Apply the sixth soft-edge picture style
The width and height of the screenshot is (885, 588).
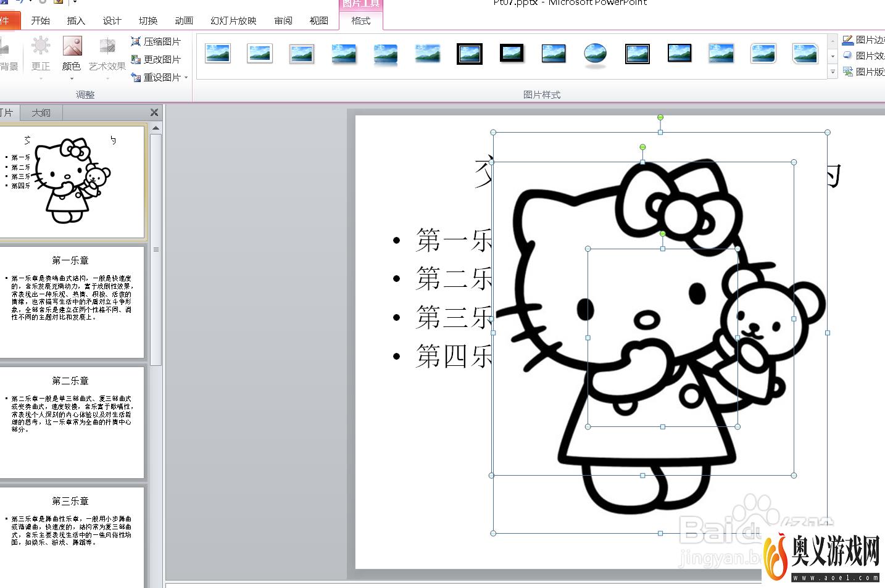tap(428, 54)
